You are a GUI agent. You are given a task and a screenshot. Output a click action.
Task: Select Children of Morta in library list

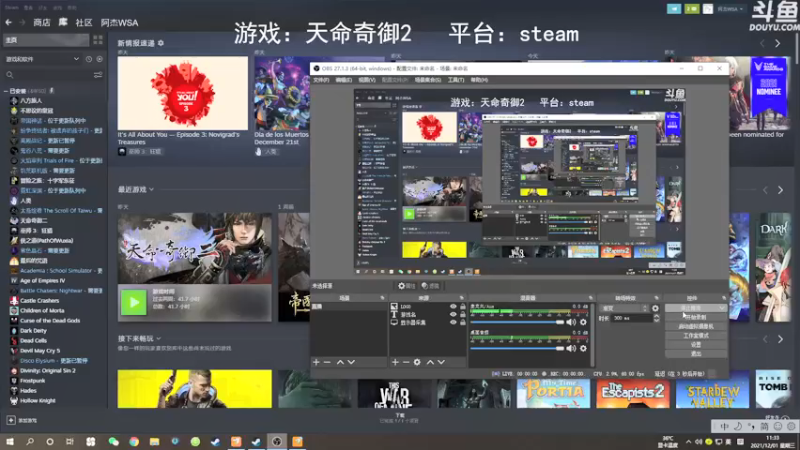42,310
